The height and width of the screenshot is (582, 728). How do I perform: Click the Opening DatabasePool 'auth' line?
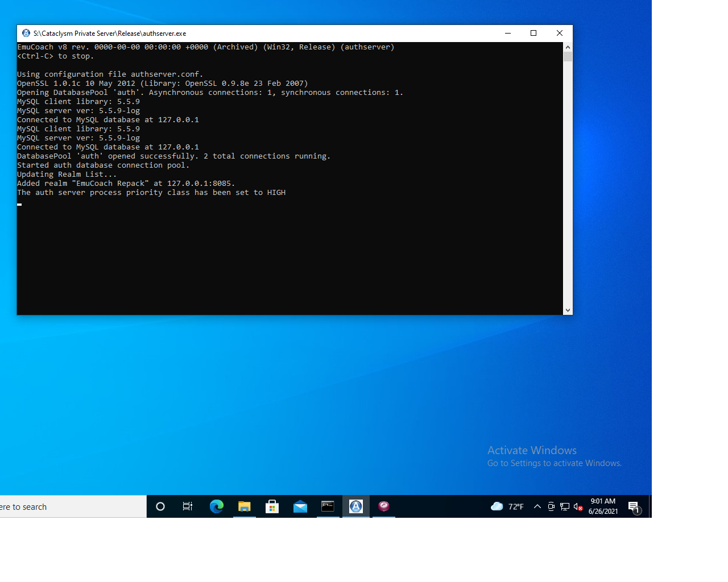[210, 93]
